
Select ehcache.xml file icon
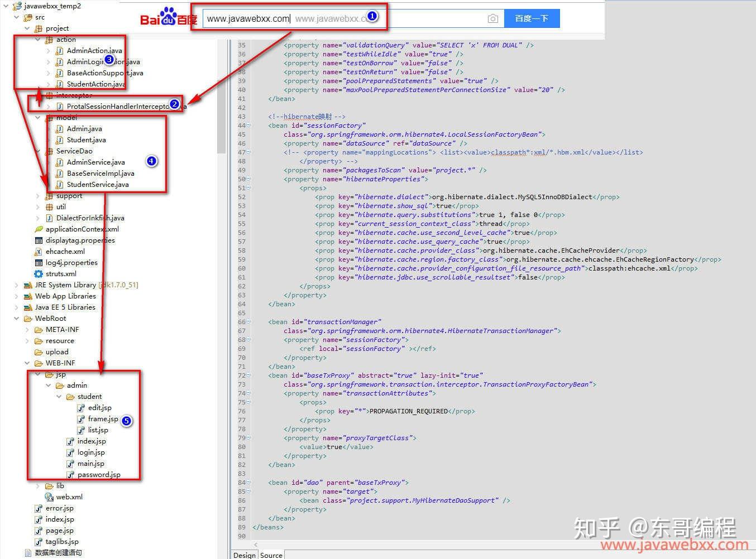(39, 252)
